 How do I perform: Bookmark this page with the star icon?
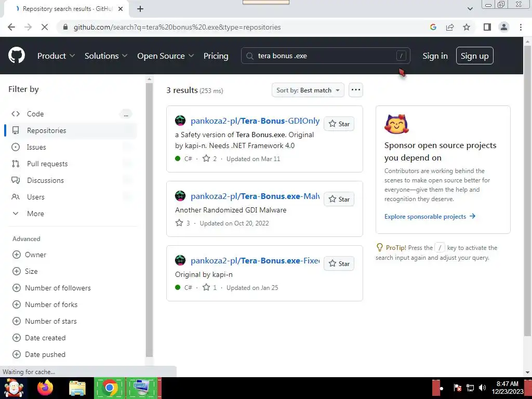(467, 27)
